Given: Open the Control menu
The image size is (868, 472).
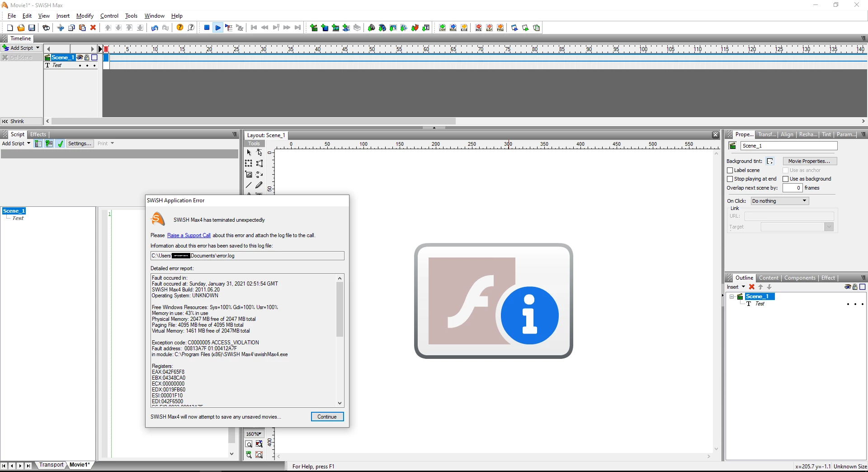Looking at the screenshot, I should coord(109,16).
